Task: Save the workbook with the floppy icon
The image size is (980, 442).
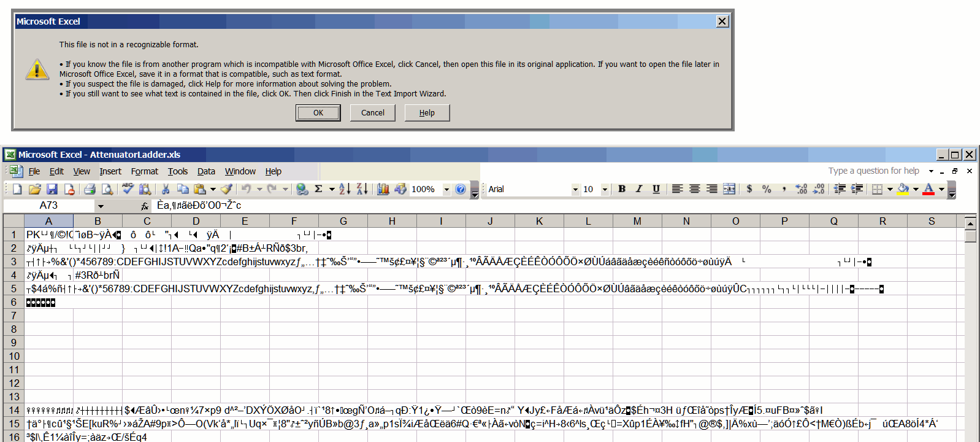Action: 52,189
